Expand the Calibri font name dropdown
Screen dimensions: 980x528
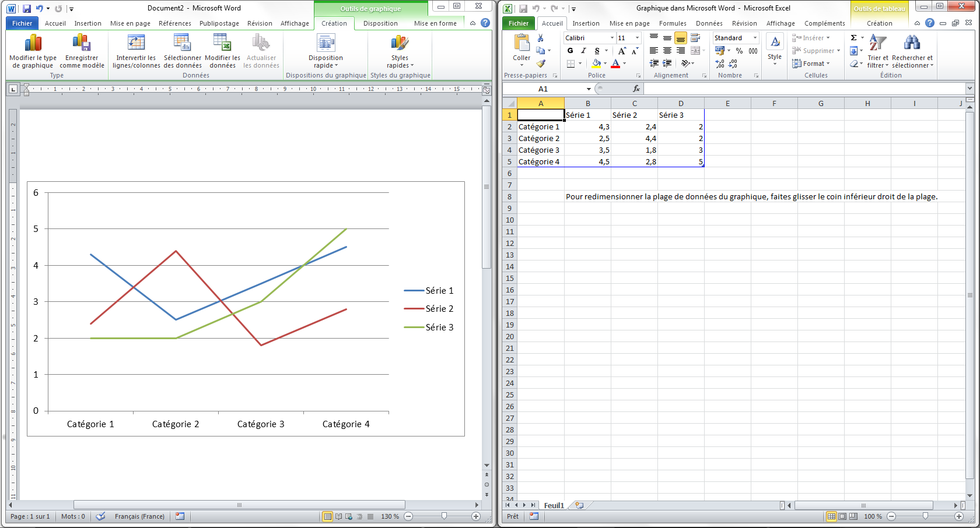point(612,38)
